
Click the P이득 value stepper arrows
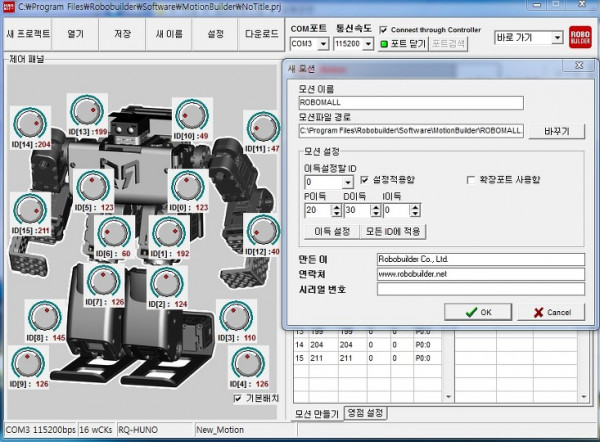(x=337, y=210)
